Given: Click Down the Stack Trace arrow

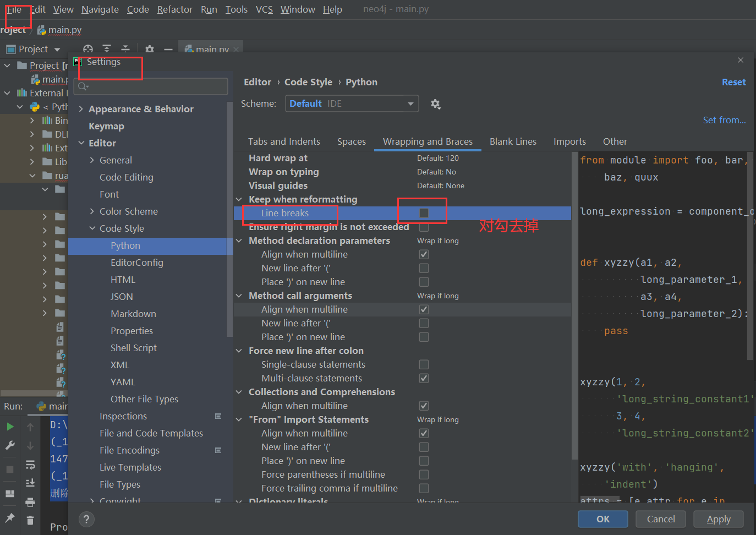Looking at the screenshot, I should 30,445.
